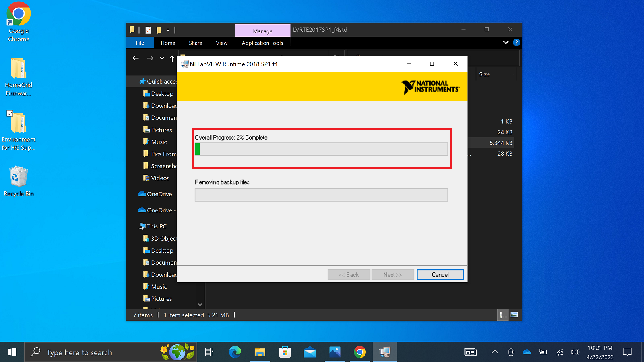Click the disabled << Back button
644x362 pixels.
[x=349, y=274]
